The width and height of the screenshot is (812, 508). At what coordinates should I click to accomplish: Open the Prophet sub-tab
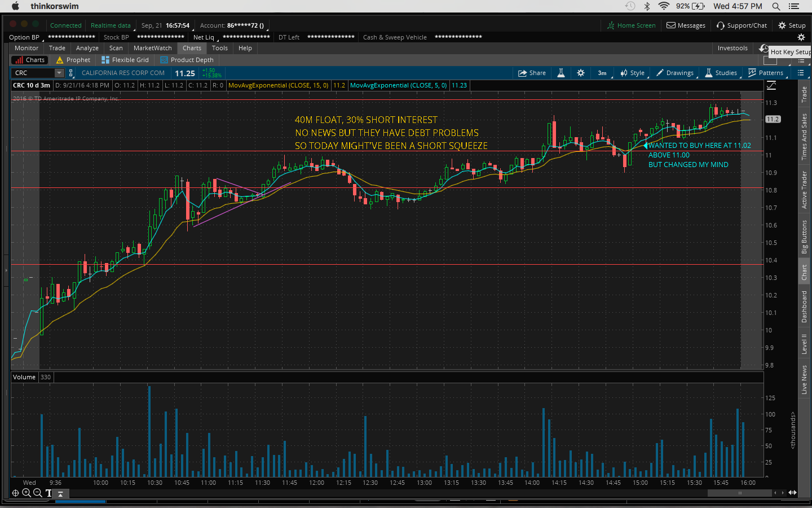pyautogui.click(x=73, y=60)
